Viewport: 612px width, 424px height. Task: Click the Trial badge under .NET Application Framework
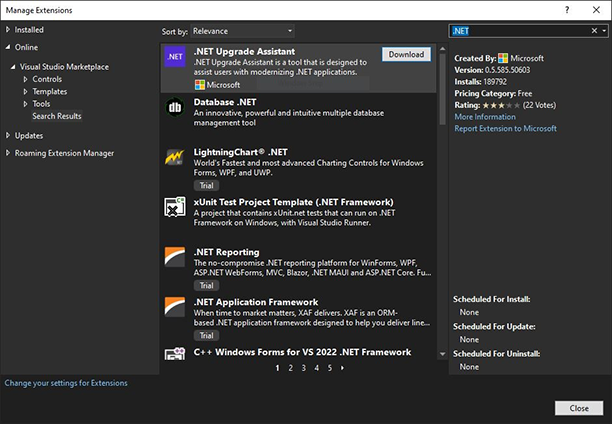(x=206, y=335)
